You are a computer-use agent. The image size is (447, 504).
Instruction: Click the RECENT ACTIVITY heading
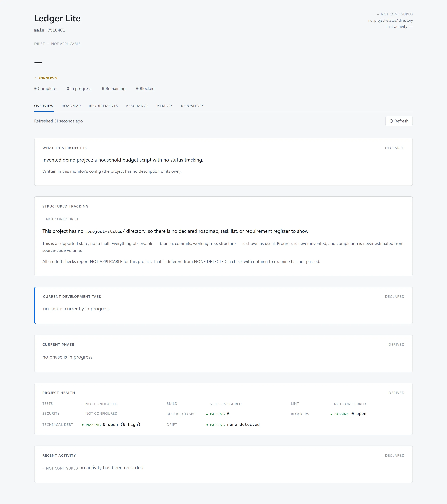coord(59,455)
